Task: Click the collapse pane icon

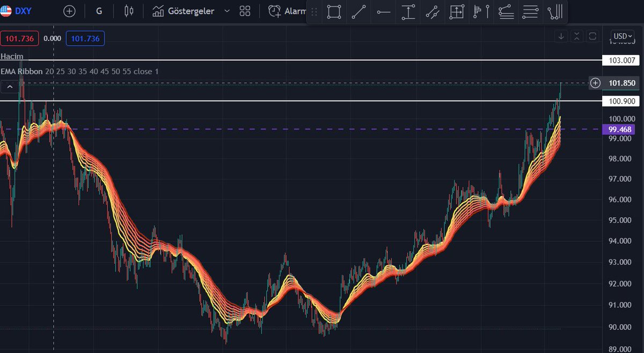Action: [576, 36]
